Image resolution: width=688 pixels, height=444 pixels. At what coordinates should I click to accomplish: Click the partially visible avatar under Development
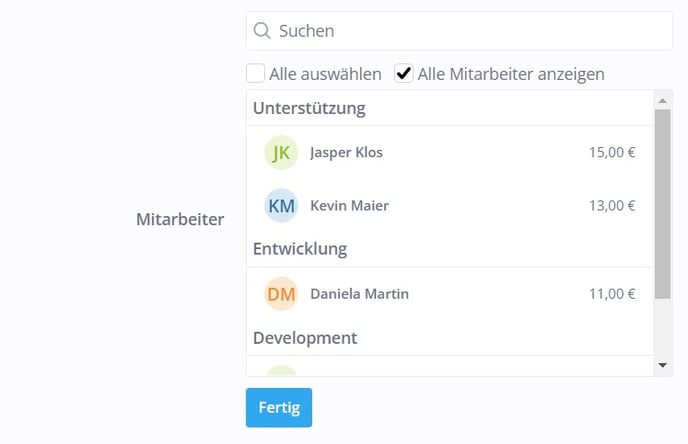[281, 370]
